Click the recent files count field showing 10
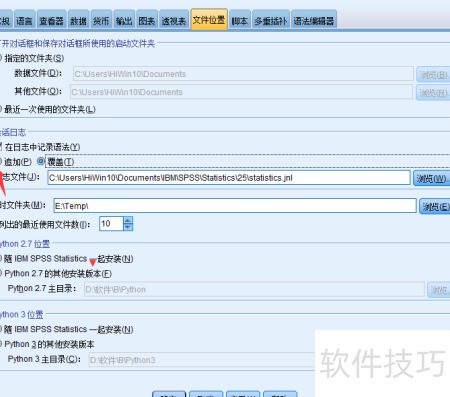The height and width of the screenshot is (397, 450). point(111,224)
